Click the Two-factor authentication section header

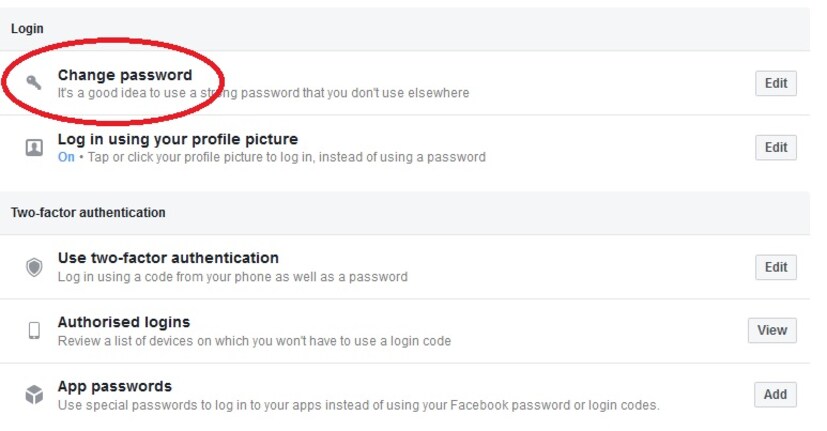88,213
